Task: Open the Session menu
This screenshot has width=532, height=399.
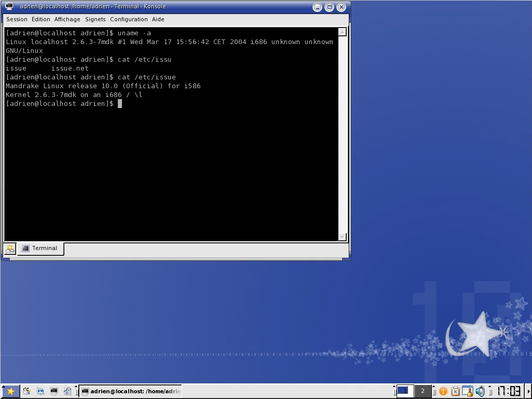Action: 17,19
